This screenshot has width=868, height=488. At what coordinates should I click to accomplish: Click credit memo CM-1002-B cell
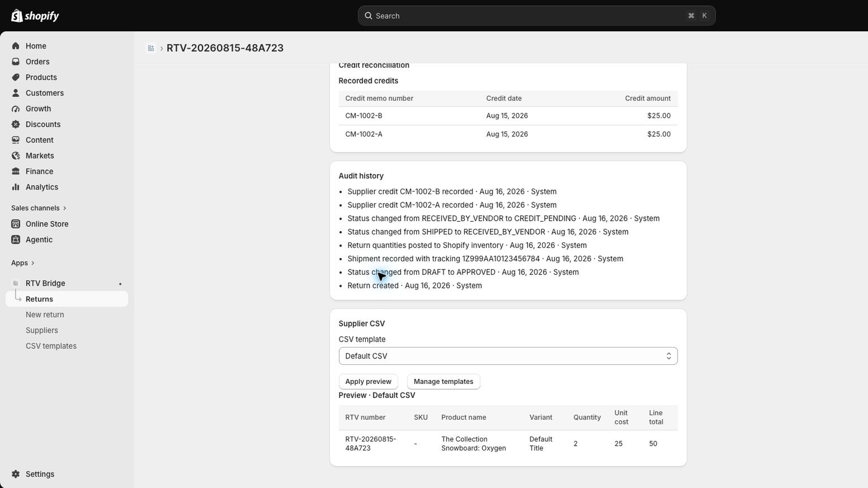click(363, 116)
